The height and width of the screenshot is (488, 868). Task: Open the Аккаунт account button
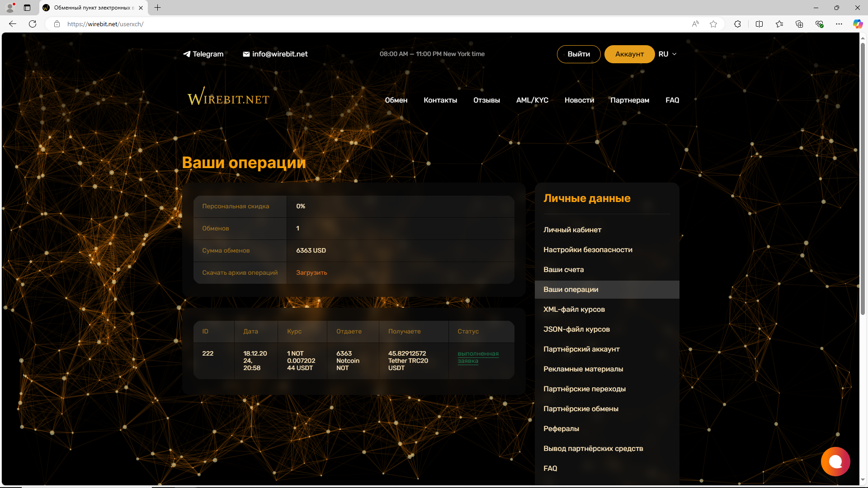[629, 54]
